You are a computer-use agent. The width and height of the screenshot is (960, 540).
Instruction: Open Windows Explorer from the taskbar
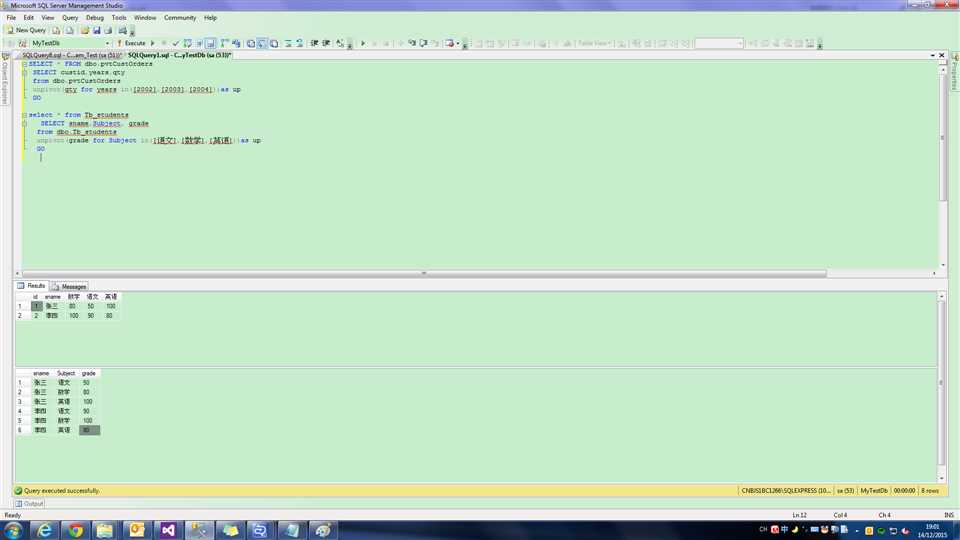pos(105,530)
